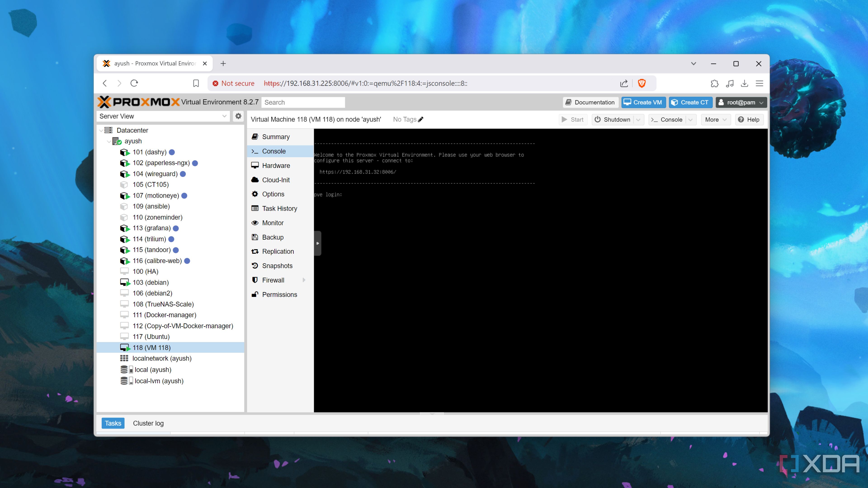
Task: Open the browser extensions puzzle icon
Action: [715, 83]
